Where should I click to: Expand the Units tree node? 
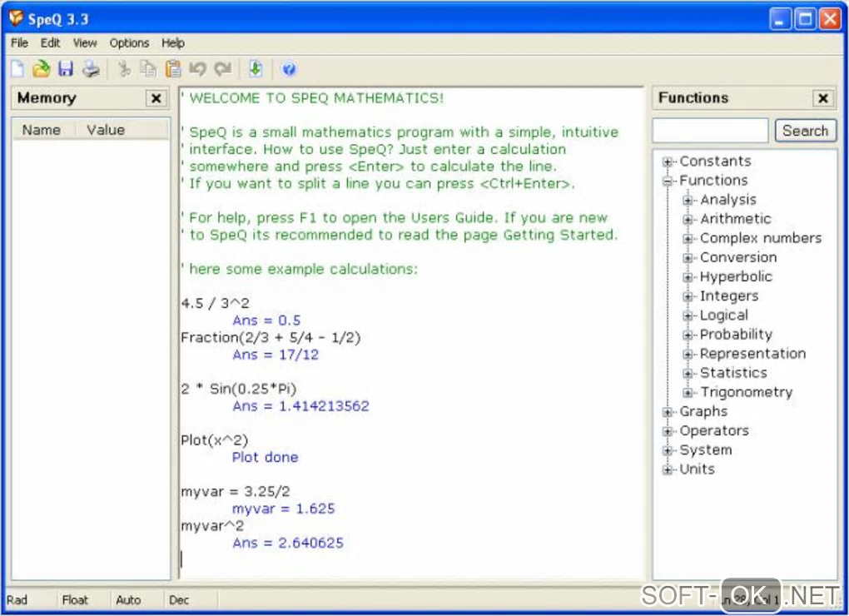click(x=668, y=469)
